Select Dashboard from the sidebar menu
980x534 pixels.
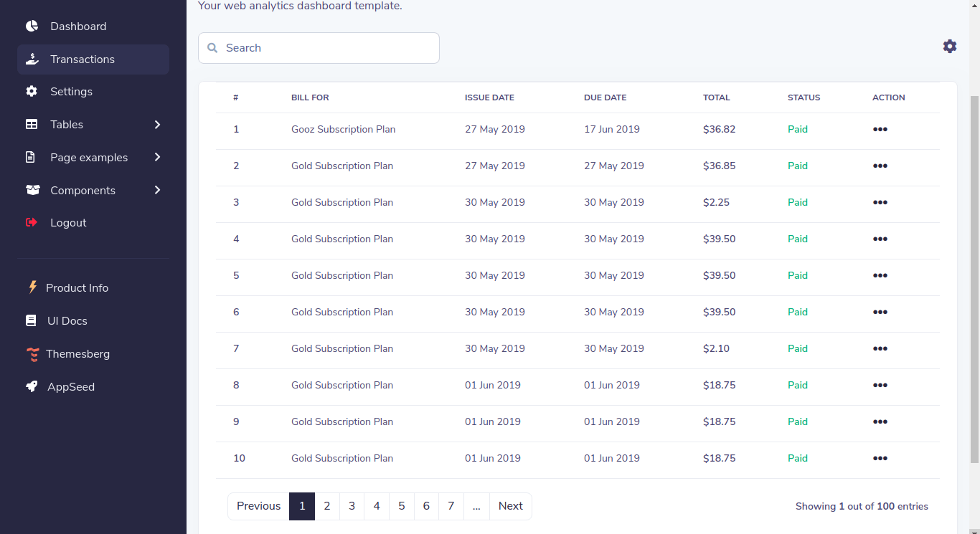(78, 26)
